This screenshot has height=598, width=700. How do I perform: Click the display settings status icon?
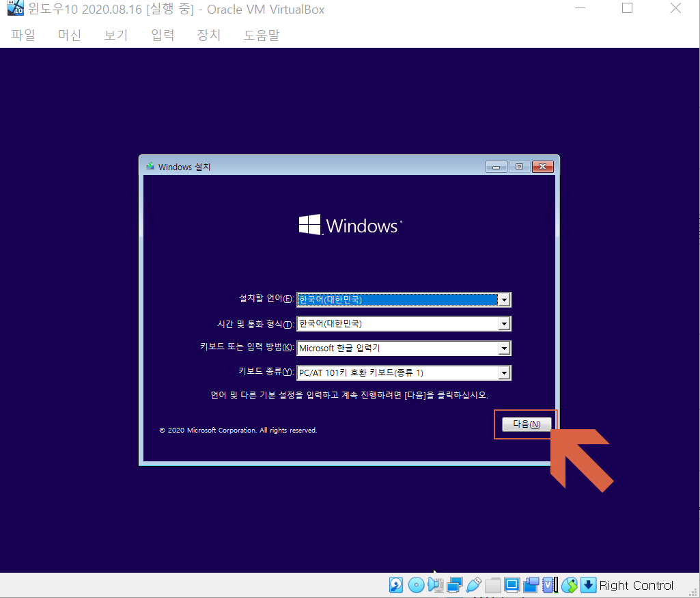(x=512, y=584)
